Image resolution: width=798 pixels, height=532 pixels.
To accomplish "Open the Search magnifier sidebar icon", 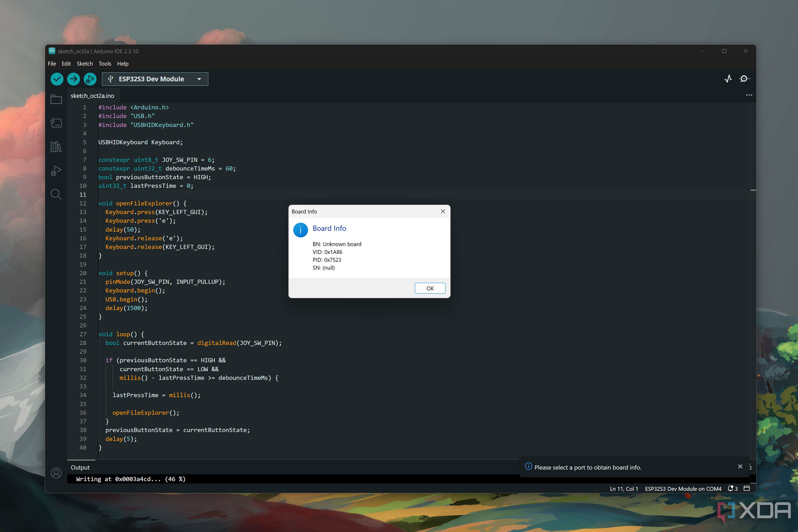I will pos(56,194).
